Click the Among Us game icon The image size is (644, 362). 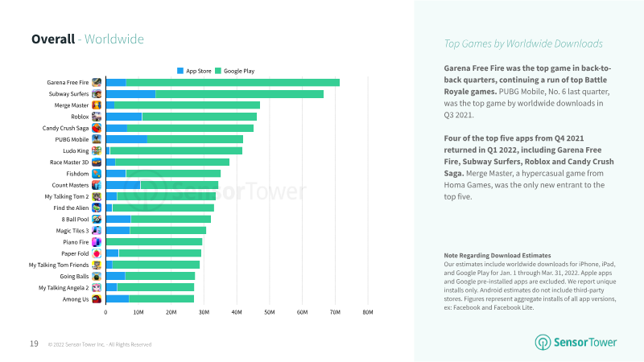97,299
